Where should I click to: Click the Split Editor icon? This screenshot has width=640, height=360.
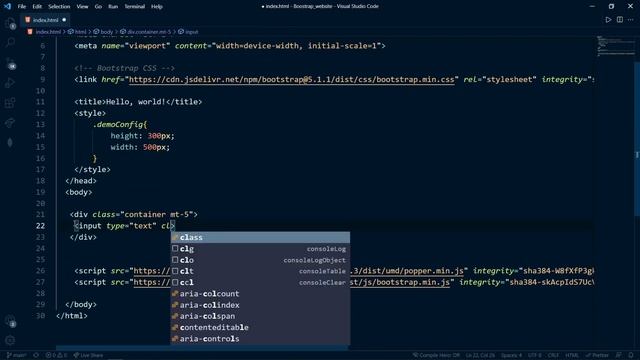(620, 20)
